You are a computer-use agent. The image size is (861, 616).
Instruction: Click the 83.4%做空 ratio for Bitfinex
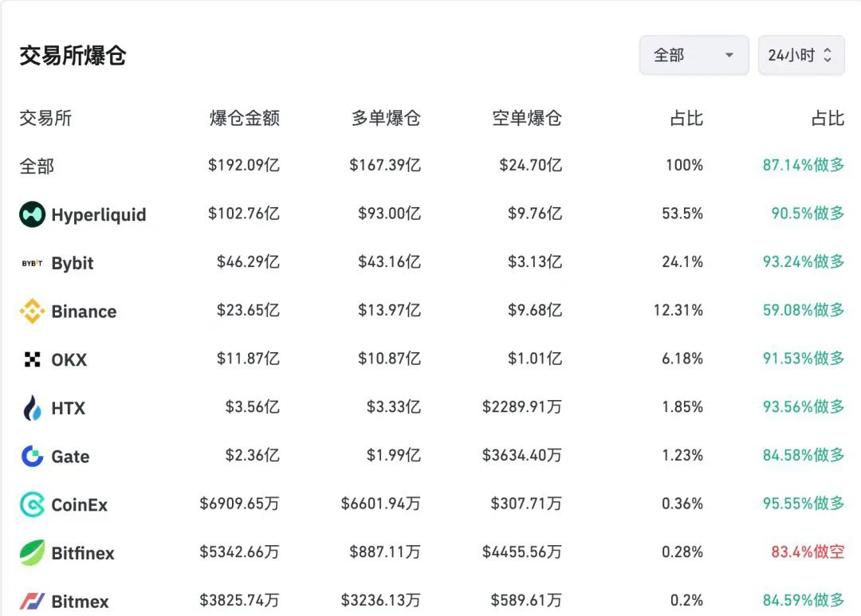[x=808, y=551]
